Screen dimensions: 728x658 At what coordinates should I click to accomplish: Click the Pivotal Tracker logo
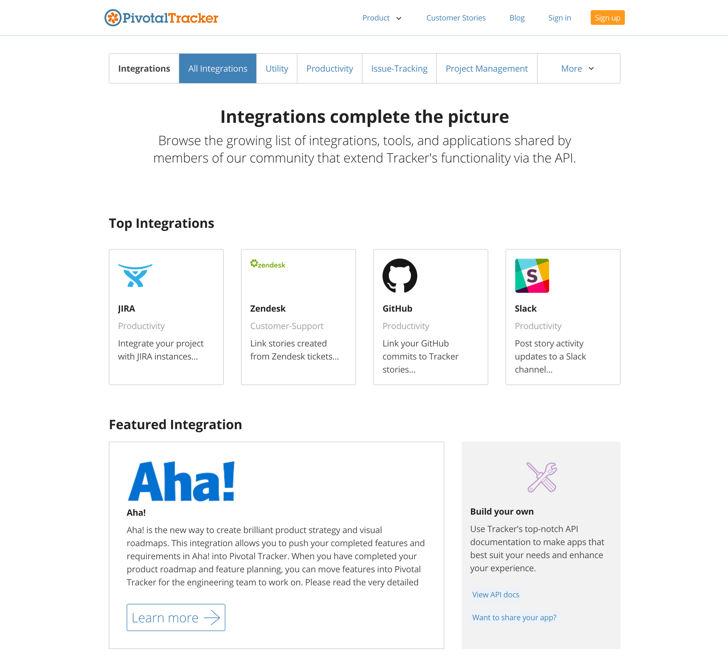(161, 17)
